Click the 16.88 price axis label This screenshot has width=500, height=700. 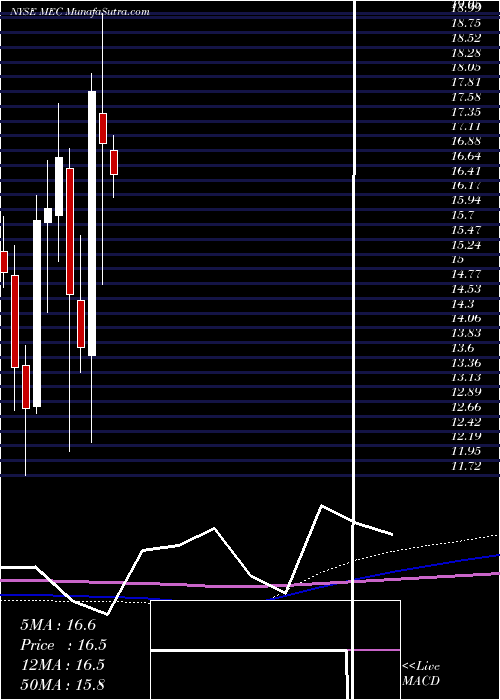(x=466, y=142)
